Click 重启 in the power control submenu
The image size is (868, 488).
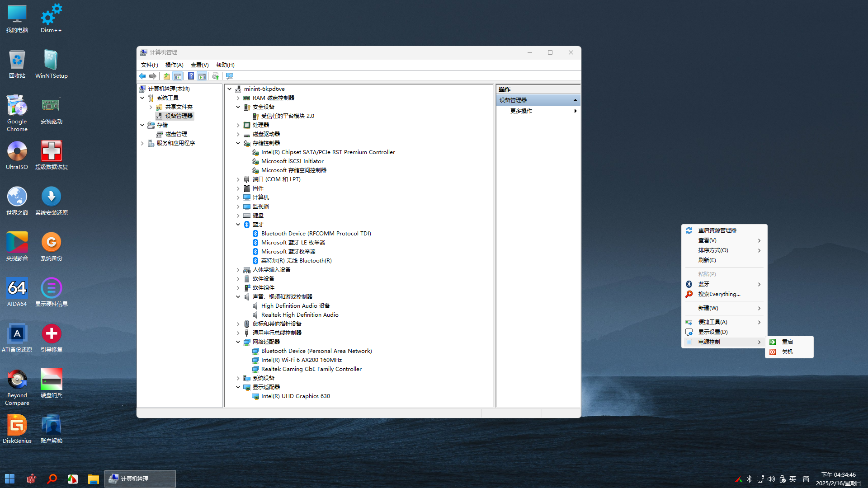789,342
